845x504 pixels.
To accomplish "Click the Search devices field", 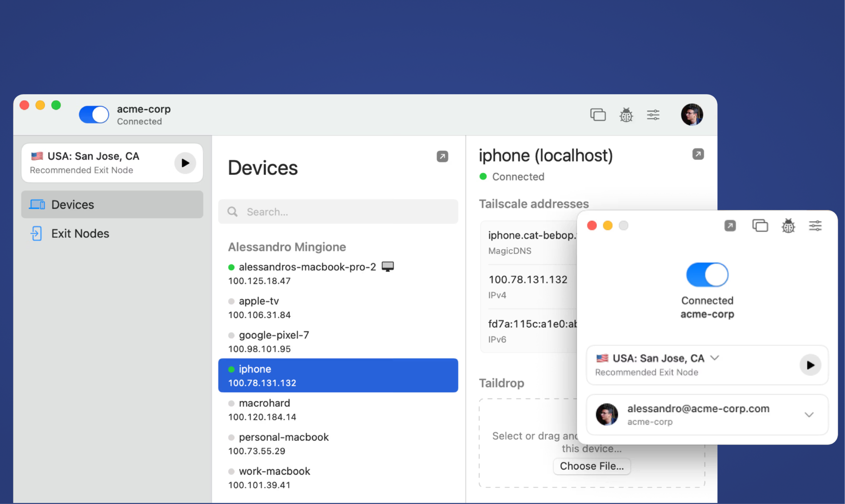I will coord(338,212).
